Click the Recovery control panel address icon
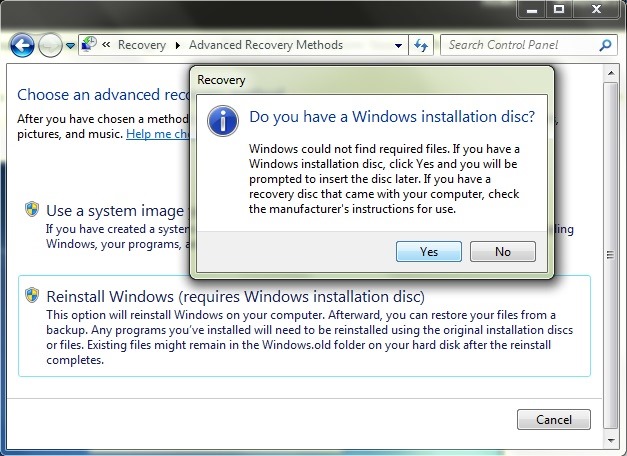Image resolution: width=627 pixels, height=456 pixels. [89, 44]
